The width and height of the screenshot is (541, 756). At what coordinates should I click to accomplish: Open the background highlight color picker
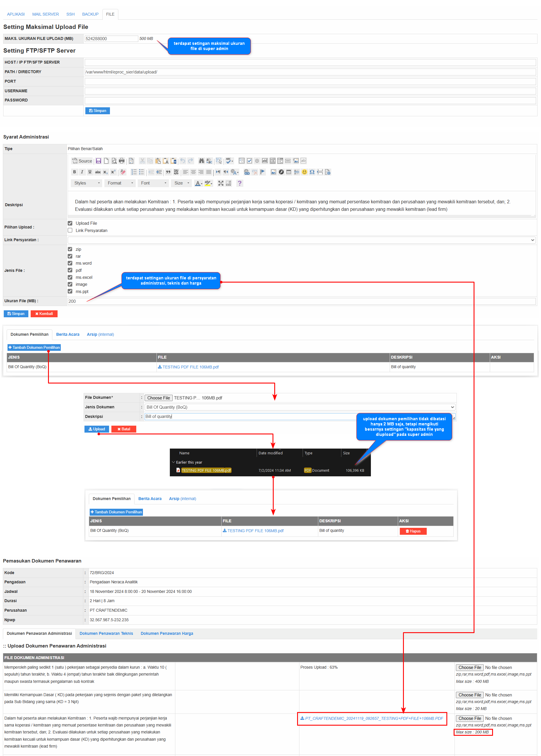click(209, 183)
